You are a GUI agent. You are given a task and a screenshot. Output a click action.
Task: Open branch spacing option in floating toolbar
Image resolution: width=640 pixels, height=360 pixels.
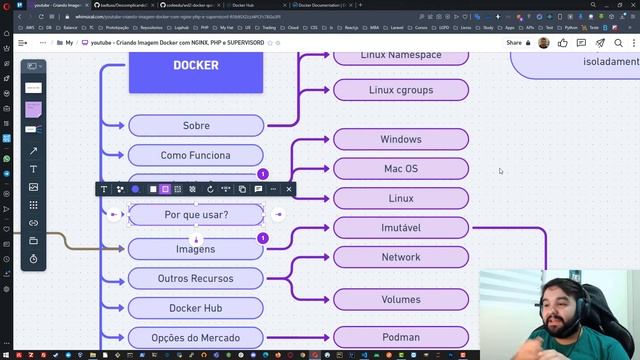tap(226, 189)
